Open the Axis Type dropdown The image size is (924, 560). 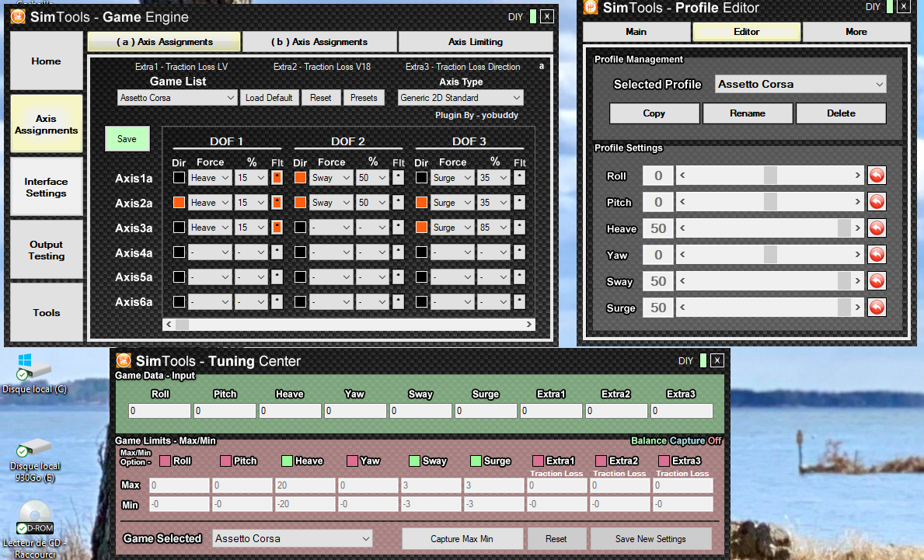pyautogui.click(x=460, y=98)
